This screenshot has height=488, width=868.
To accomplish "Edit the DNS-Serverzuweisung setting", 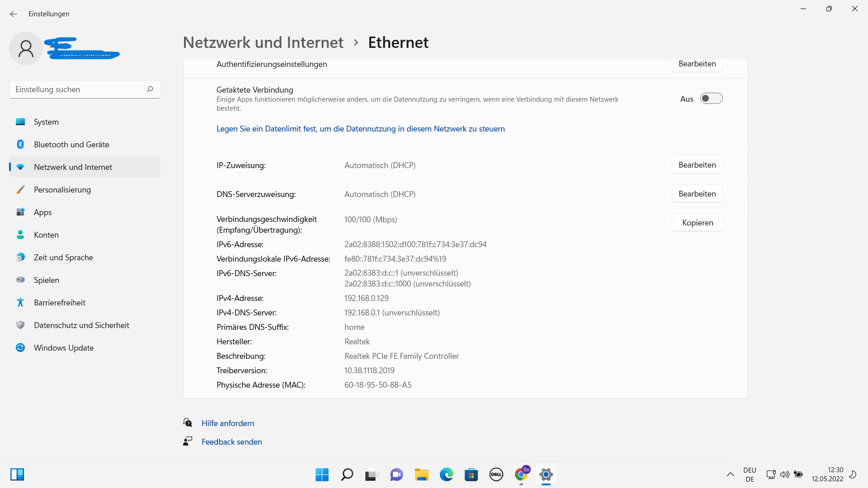I will click(x=697, y=194).
